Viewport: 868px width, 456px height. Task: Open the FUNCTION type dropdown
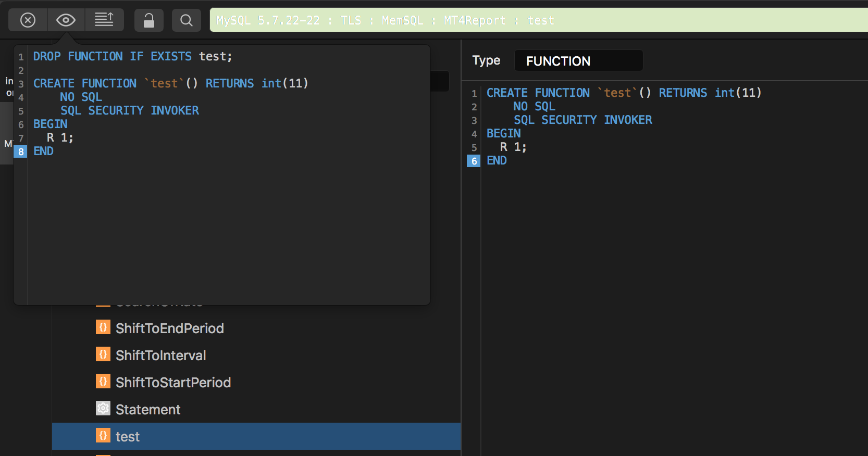578,61
